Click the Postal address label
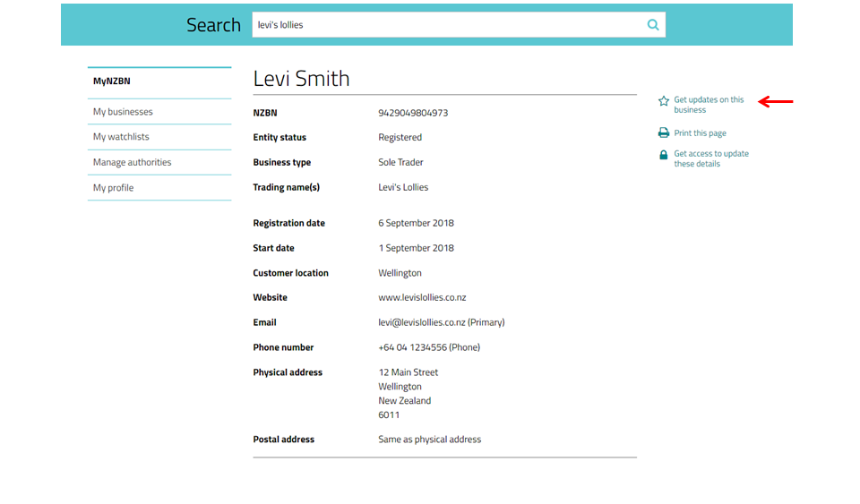This screenshot has height=504, width=860. coord(284,440)
